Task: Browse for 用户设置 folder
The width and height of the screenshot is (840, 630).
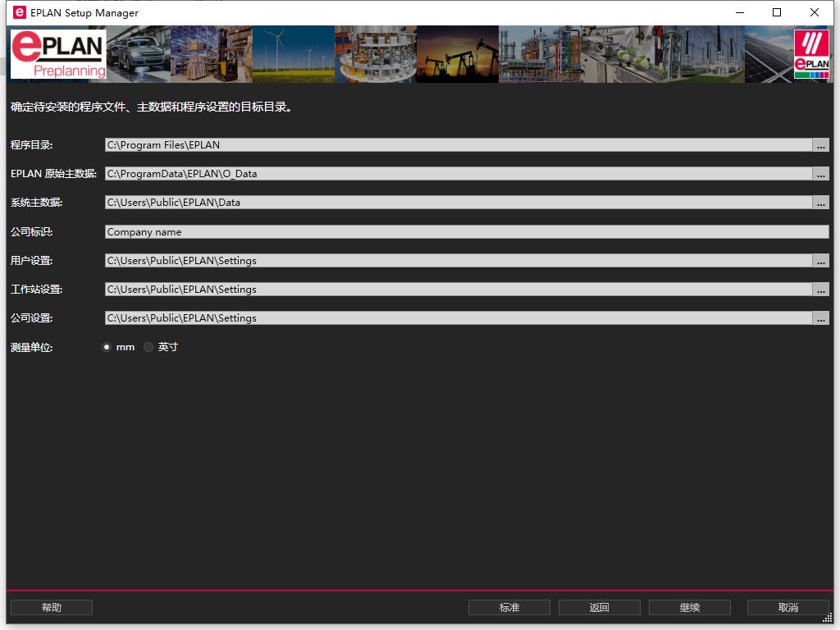Action: click(x=820, y=261)
